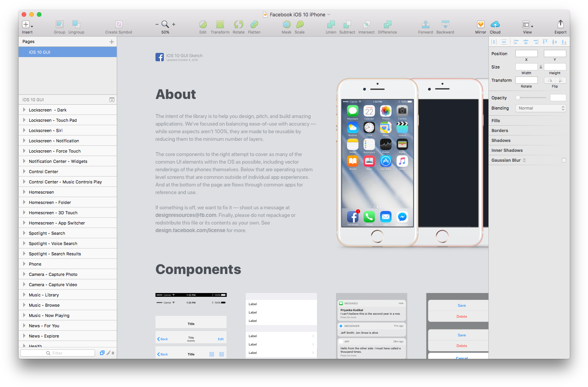This screenshot has height=387, width=588.
Task: Click the Rotate transform field
Action: [x=526, y=80]
